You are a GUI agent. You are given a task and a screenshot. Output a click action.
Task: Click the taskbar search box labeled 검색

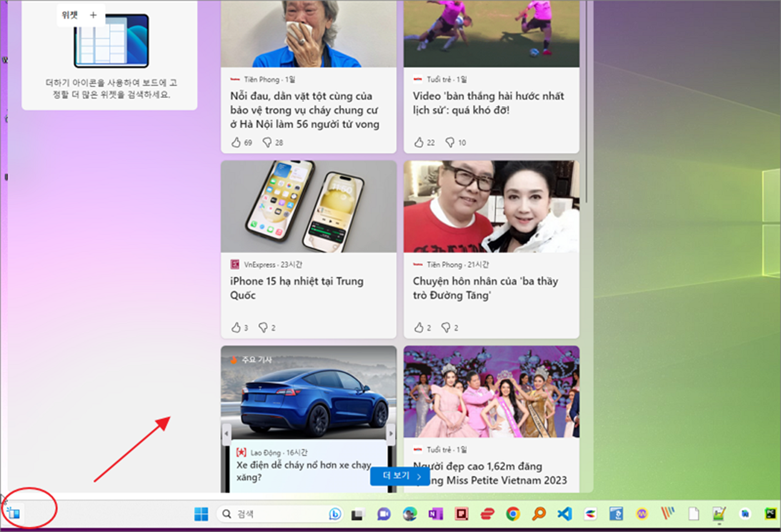click(279, 514)
